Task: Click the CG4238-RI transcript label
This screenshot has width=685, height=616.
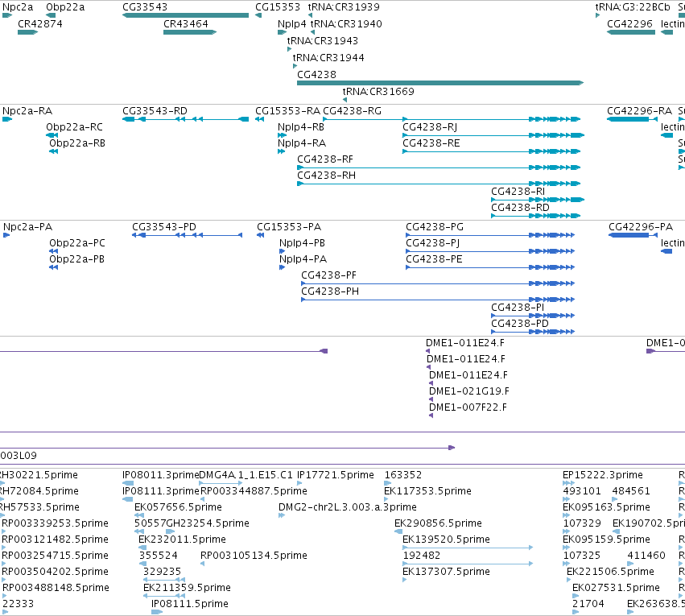Action: pyautogui.click(x=518, y=192)
